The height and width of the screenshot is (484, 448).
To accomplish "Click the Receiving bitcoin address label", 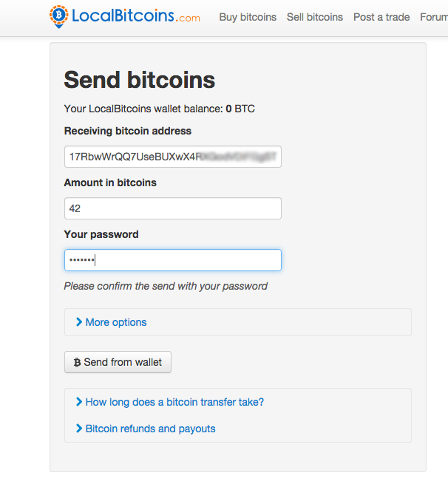I will point(128,131).
